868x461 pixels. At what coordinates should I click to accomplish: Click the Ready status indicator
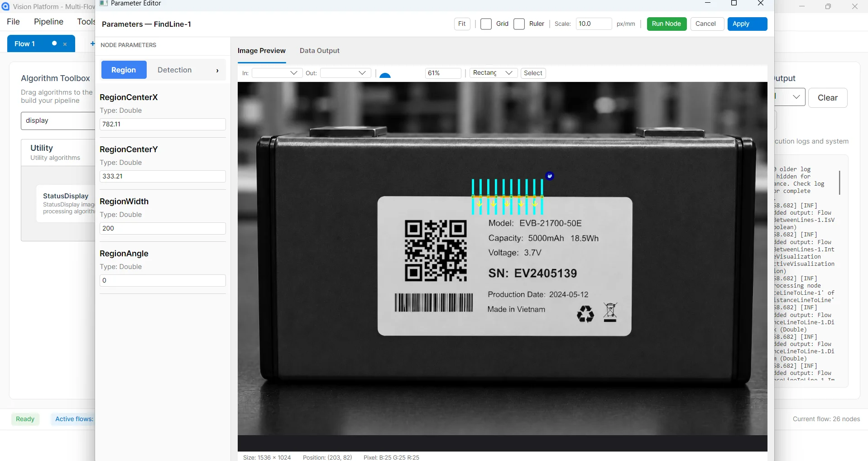coord(25,419)
